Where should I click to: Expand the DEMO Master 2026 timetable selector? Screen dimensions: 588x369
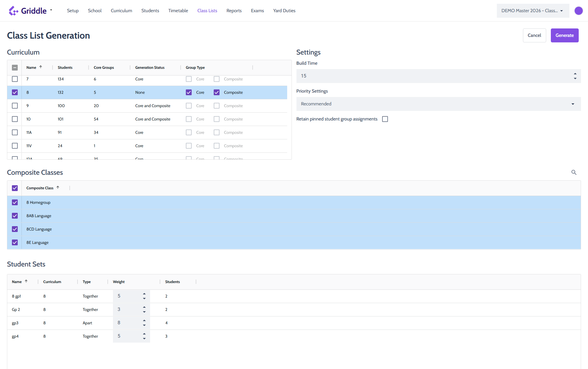coord(533,11)
